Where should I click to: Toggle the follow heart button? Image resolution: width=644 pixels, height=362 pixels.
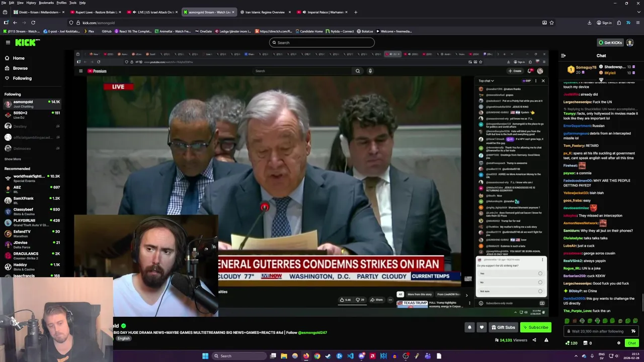(481, 327)
